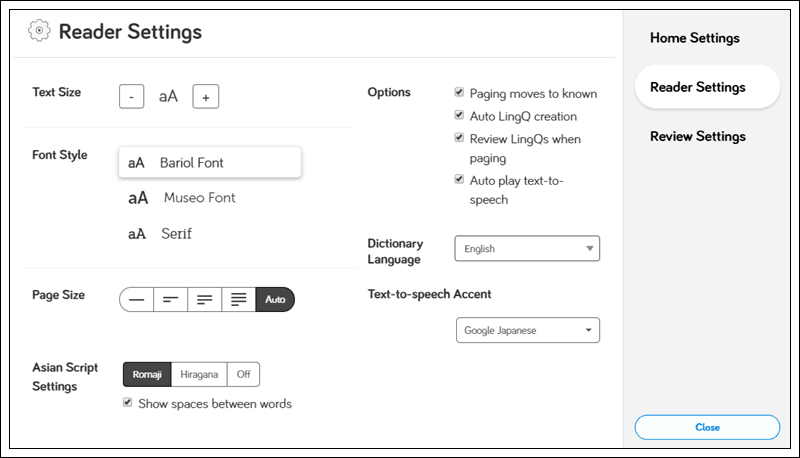
Task: Disable Review LingQs when paging
Action: 459,139
